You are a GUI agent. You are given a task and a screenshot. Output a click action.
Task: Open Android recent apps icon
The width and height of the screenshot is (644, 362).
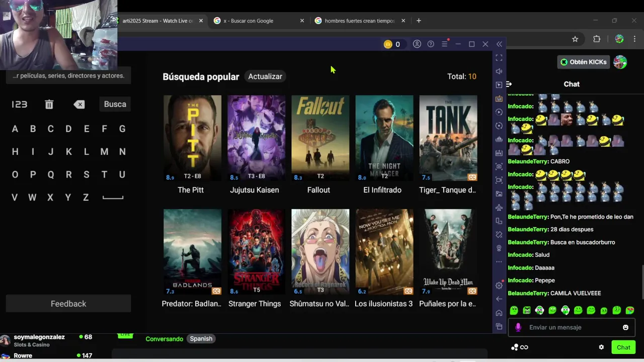pyautogui.click(x=499, y=326)
